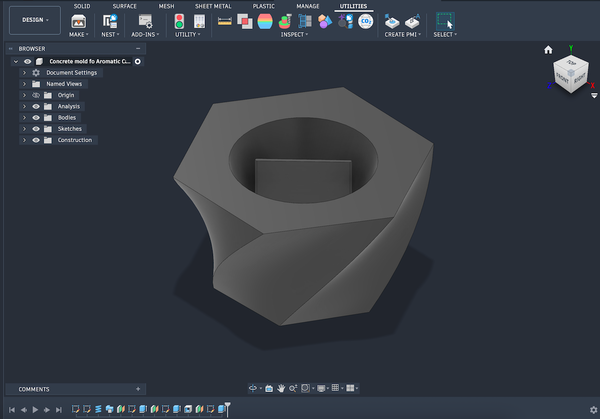Screen dimensions: 600x419
Task: Step back one timeline feature
Action: pyautogui.click(x=24, y=410)
